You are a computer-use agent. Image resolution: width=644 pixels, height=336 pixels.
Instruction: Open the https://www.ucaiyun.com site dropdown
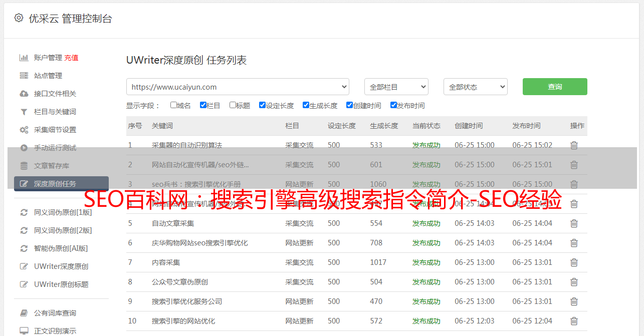click(238, 87)
